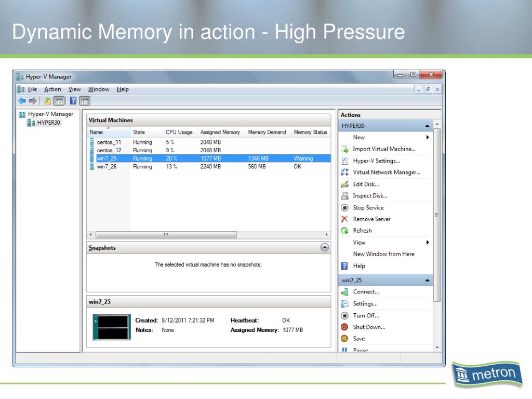The height and width of the screenshot is (399, 532).
Task: Expand the New submenu arrow
Action: [428, 137]
